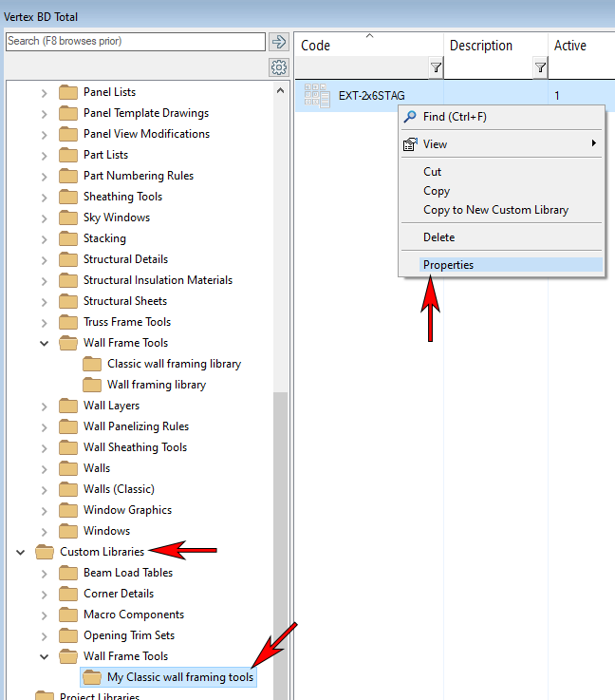Collapse Wall Frame Tools under Custom Libraries
This screenshot has width=615, height=700.
tap(45, 656)
